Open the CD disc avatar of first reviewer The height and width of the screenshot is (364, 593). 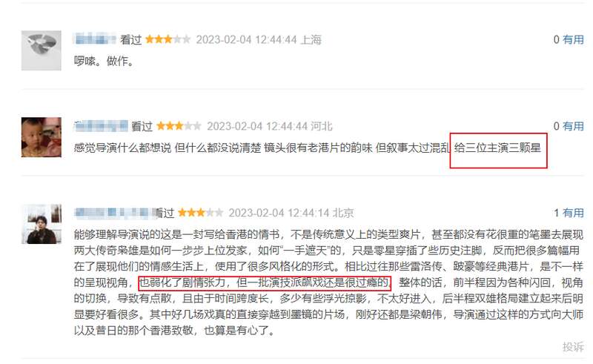click(42, 50)
